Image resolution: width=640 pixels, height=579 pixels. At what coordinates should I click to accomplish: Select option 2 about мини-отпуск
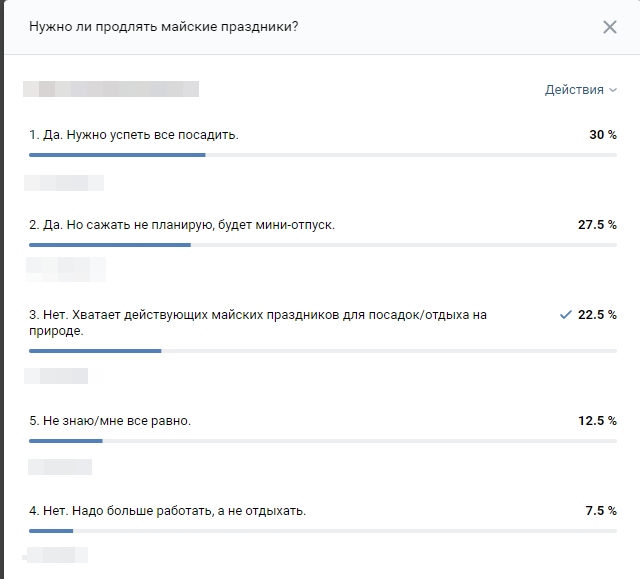click(182, 225)
